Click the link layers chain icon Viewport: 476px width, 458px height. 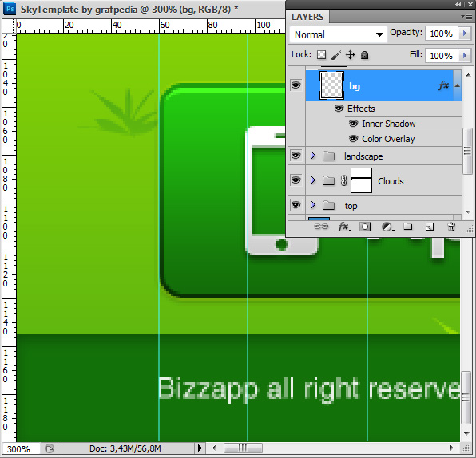tap(321, 227)
